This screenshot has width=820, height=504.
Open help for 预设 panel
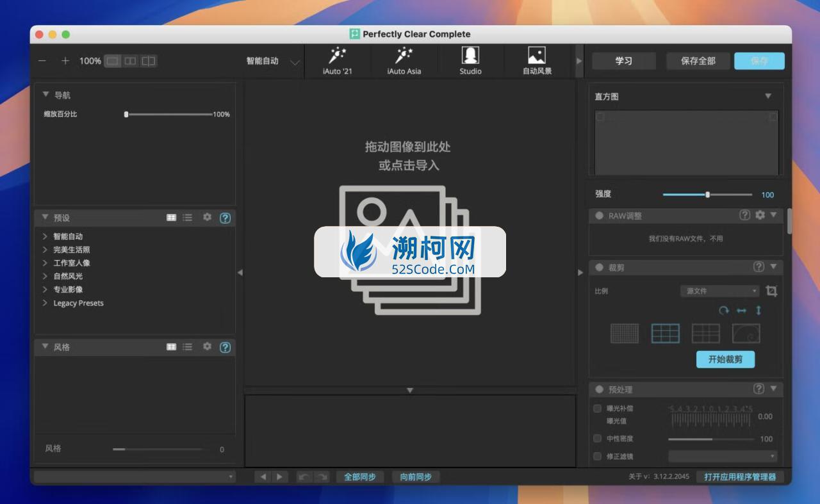pyautogui.click(x=225, y=218)
